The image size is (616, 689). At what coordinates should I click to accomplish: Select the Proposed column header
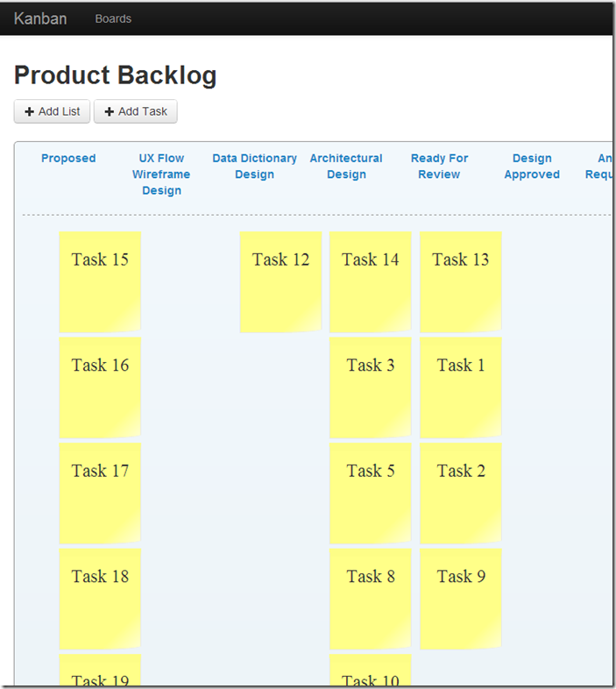68,158
